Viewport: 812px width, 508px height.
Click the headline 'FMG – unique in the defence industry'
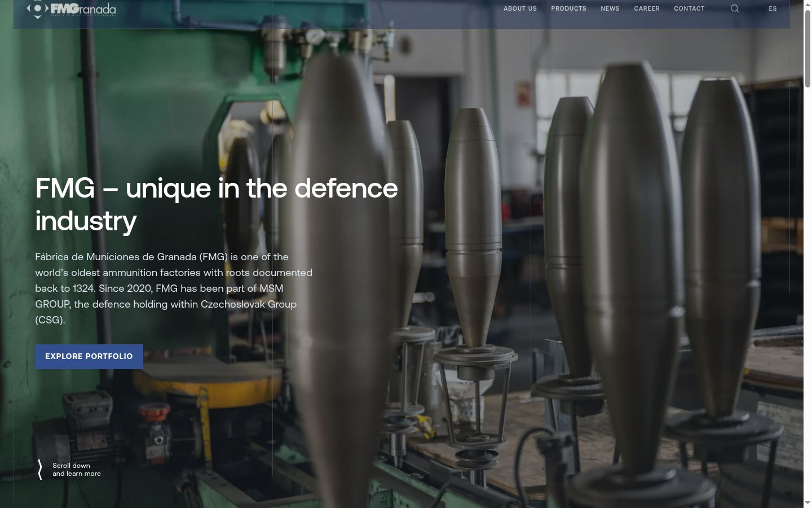pyautogui.click(x=217, y=204)
